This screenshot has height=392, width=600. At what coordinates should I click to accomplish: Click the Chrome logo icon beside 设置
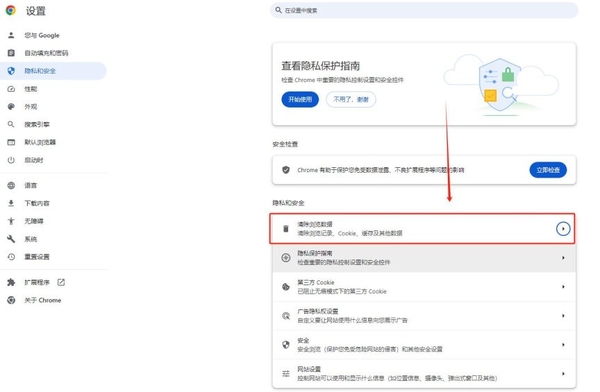[x=11, y=10]
